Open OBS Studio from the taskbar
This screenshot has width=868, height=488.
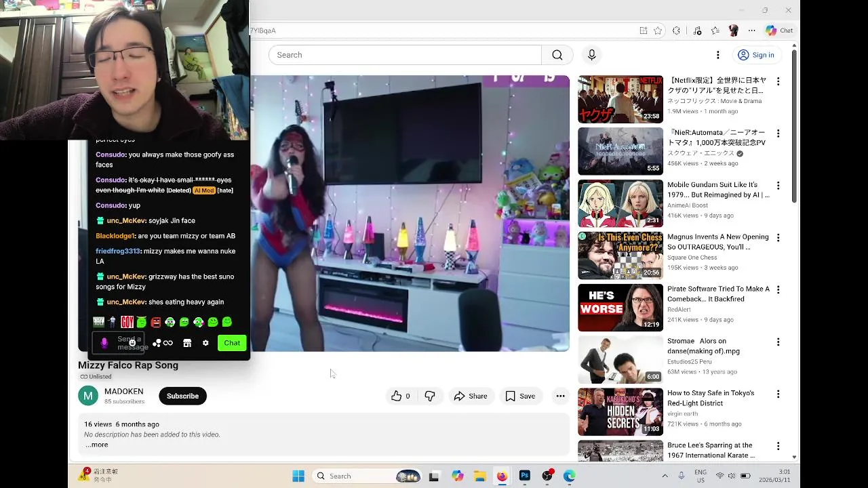547,476
